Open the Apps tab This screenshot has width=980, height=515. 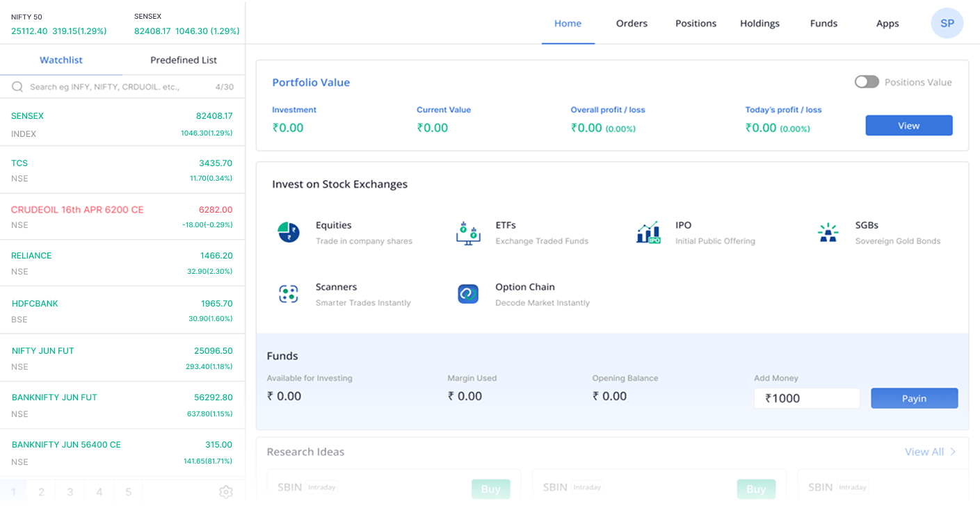tap(887, 23)
